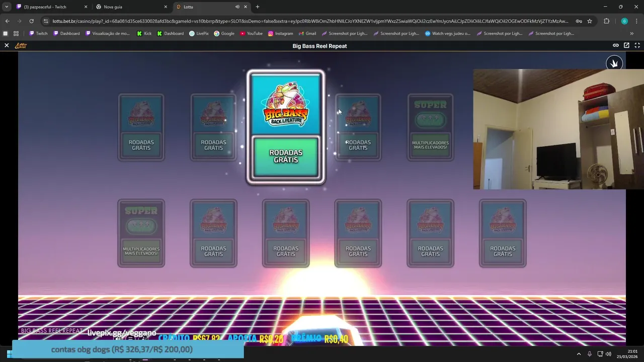Select the Lottu browser tab
644x362 pixels.
(x=211, y=7)
